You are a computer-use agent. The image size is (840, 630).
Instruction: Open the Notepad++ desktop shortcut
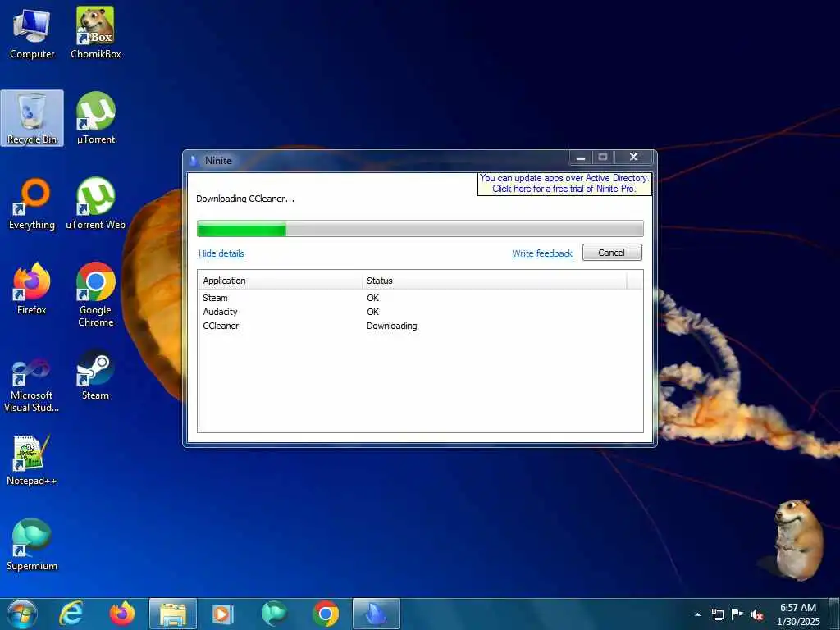tap(32, 460)
